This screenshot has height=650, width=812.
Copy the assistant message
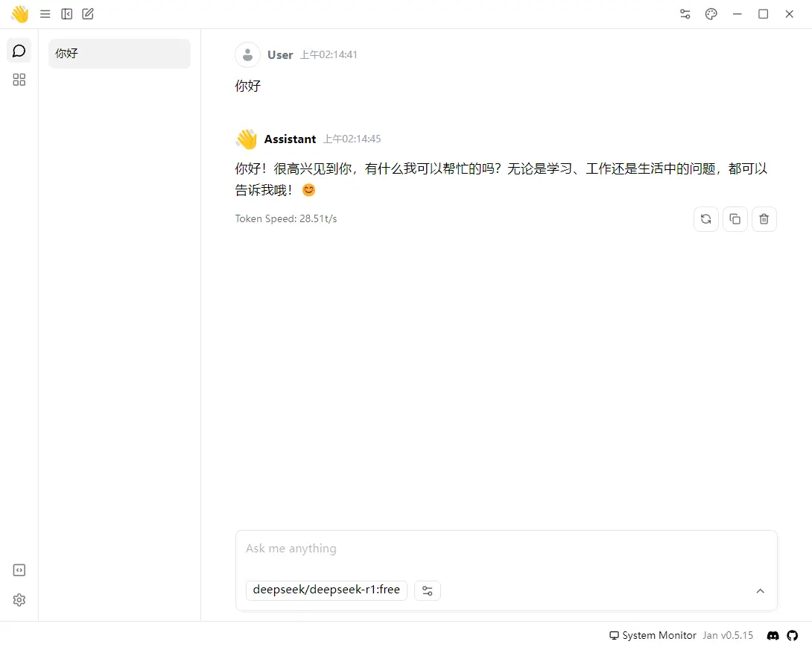coord(735,219)
